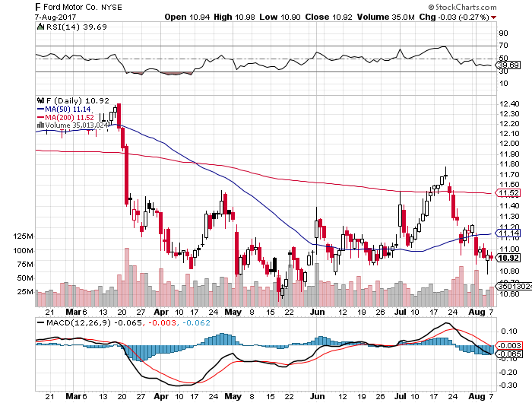Click the 25M volume axis label
Viewport: 532px width, 403px height.
tap(25, 292)
